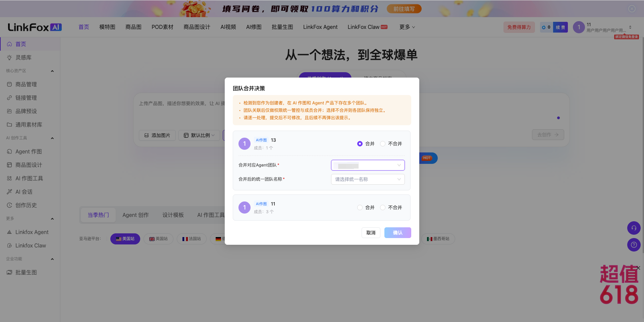Collapse the AI 创作工具 sidebar section
The width and height of the screenshot is (644, 322).
point(52,138)
